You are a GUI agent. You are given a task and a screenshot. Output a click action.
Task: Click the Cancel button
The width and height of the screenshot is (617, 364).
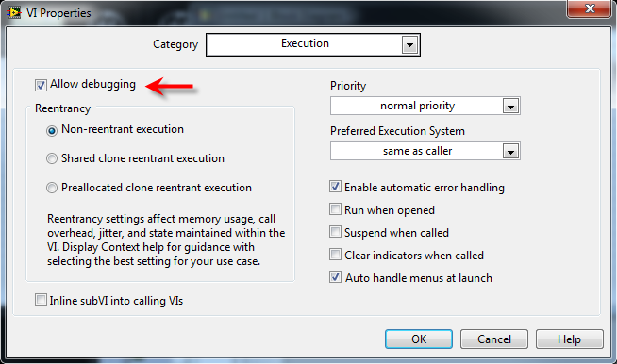[493, 339]
